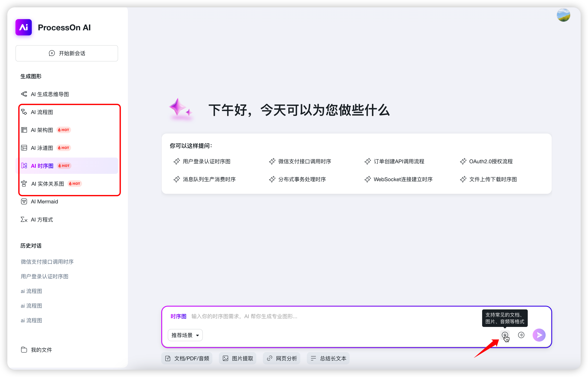Expand the 推荐场景 dropdown
This screenshot has width=588, height=377.
click(185, 335)
